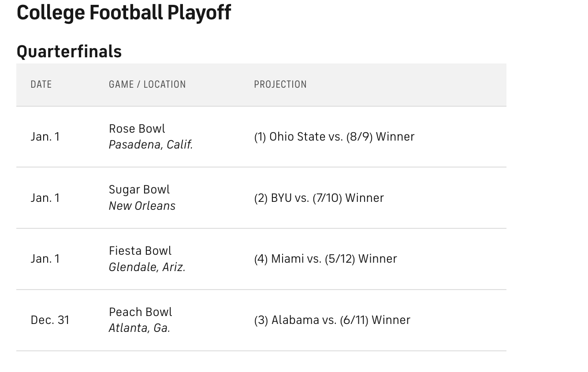
Task: Select the Ohio State vs. (8/9) Winner projection
Action: click(334, 137)
